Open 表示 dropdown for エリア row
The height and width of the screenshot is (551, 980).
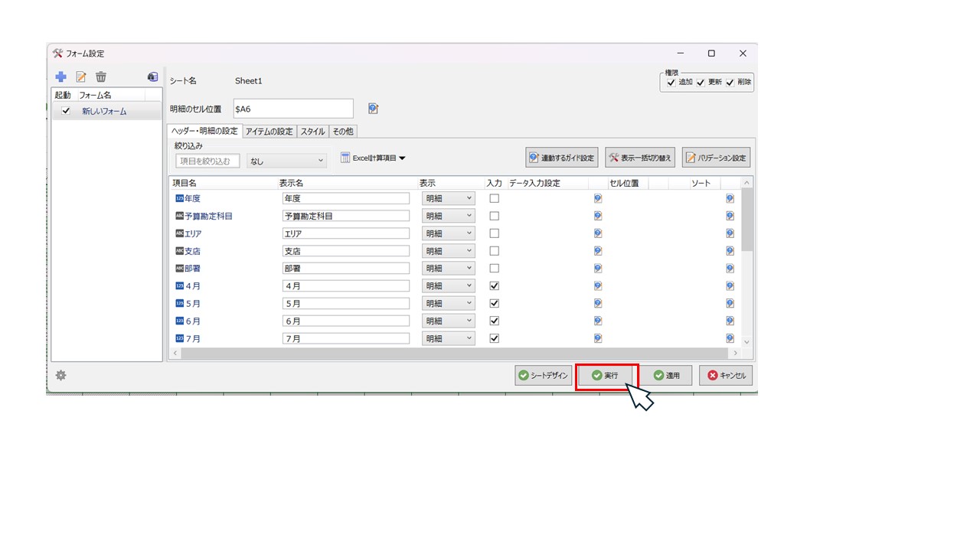click(x=449, y=233)
